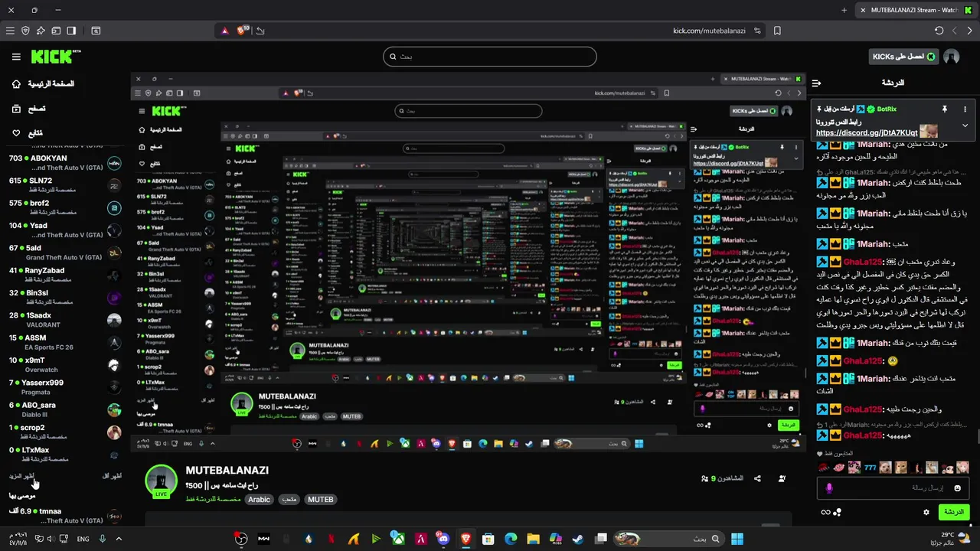The width and height of the screenshot is (980, 551).
Task: Click اظهر المزيد show more link
Action: (22, 476)
